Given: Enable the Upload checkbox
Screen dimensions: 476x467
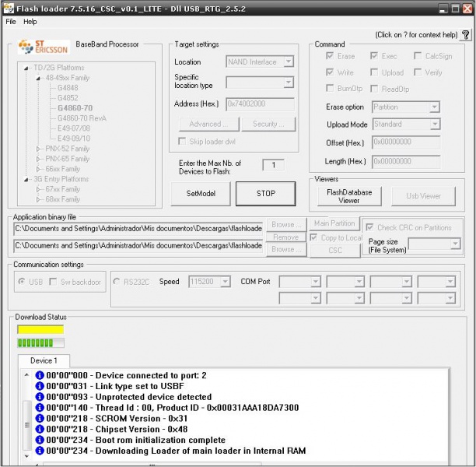Looking at the screenshot, I should [374, 72].
